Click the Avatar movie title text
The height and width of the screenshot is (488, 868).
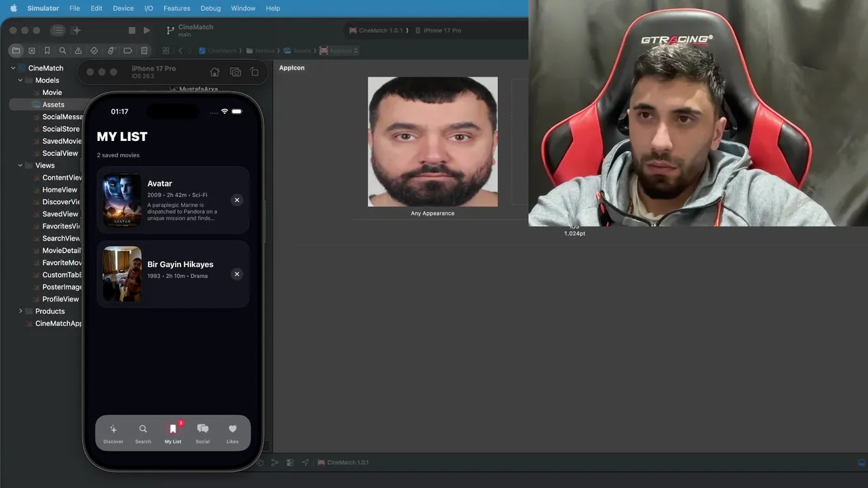[x=159, y=184]
